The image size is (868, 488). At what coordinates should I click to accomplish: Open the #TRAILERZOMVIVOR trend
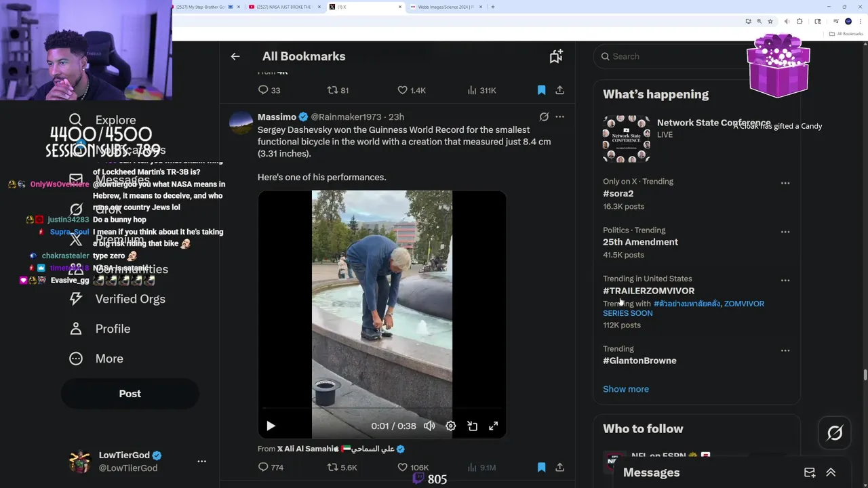[648, 291]
